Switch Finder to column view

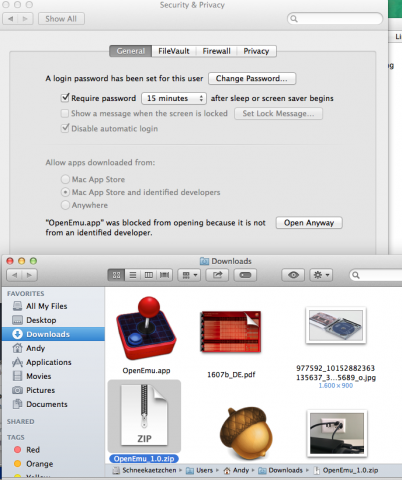click(149, 275)
